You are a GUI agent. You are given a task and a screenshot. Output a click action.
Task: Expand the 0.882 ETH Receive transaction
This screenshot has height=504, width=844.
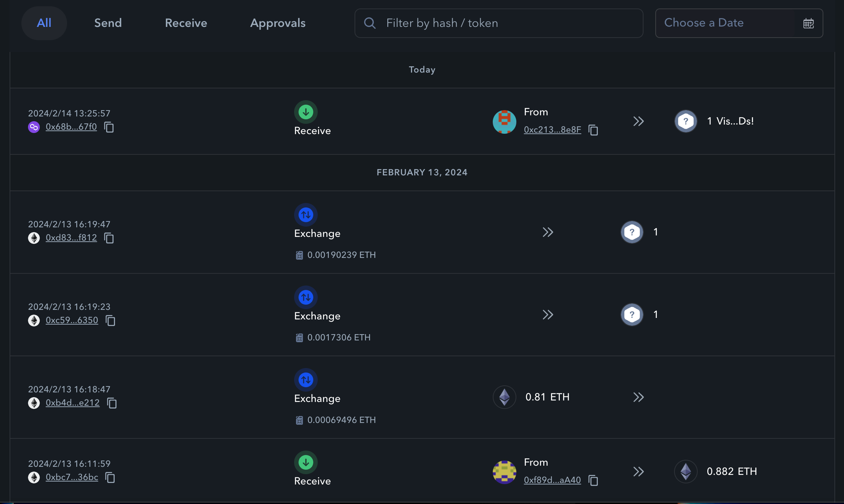pyautogui.click(x=639, y=472)
